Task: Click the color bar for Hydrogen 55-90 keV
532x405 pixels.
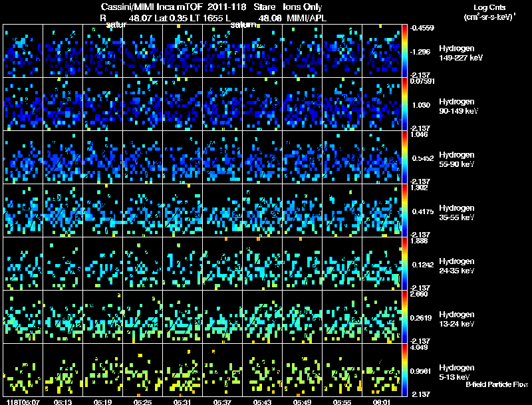Action: (x=406, y=157)
